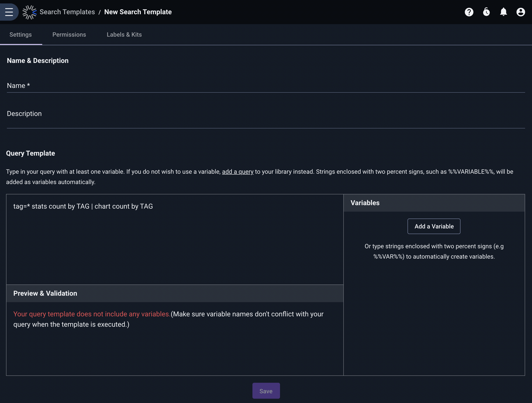This screenshot has height=403, width=532.
Task: Open the Labels & Kits tab
Action: tap(124, 35)
